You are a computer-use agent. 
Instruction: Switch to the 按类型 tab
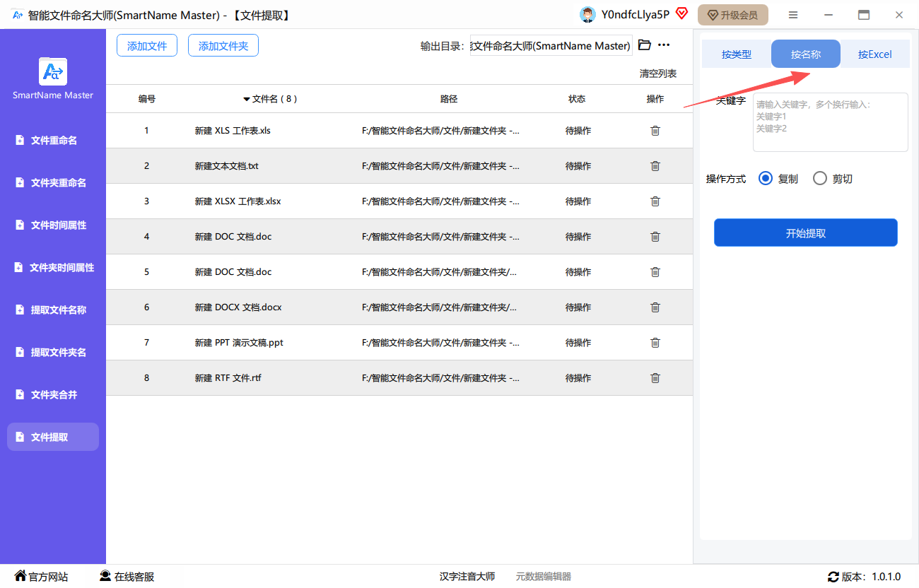pyautogui.click(x=736, y=54)
